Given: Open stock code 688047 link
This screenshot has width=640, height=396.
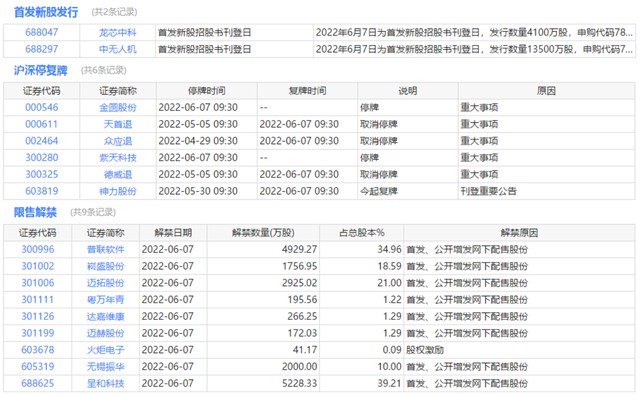Looking at the screenshot, I should pos(42,32).
